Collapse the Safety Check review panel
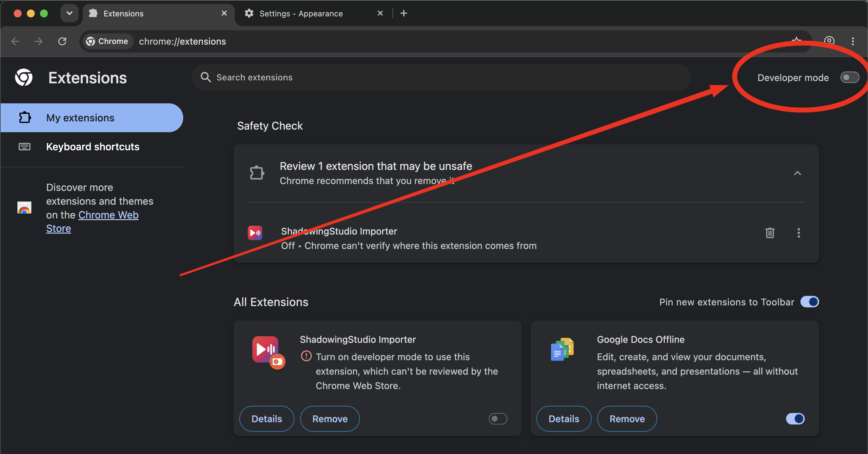The width and height of the screenshot is (868, 454). pos(797,173)
